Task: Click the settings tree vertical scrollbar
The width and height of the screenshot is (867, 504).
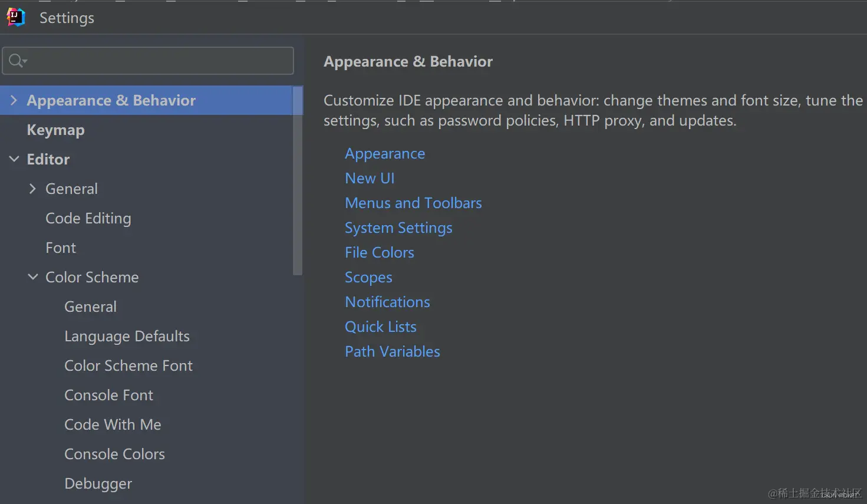Action: click(x=298, y=180)
